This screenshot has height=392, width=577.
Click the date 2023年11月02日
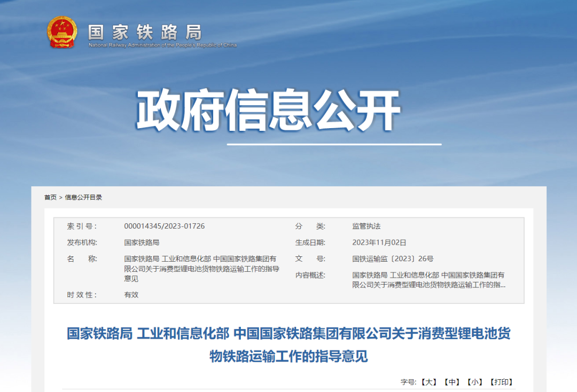pyautogui.click(x=379, y=242)
